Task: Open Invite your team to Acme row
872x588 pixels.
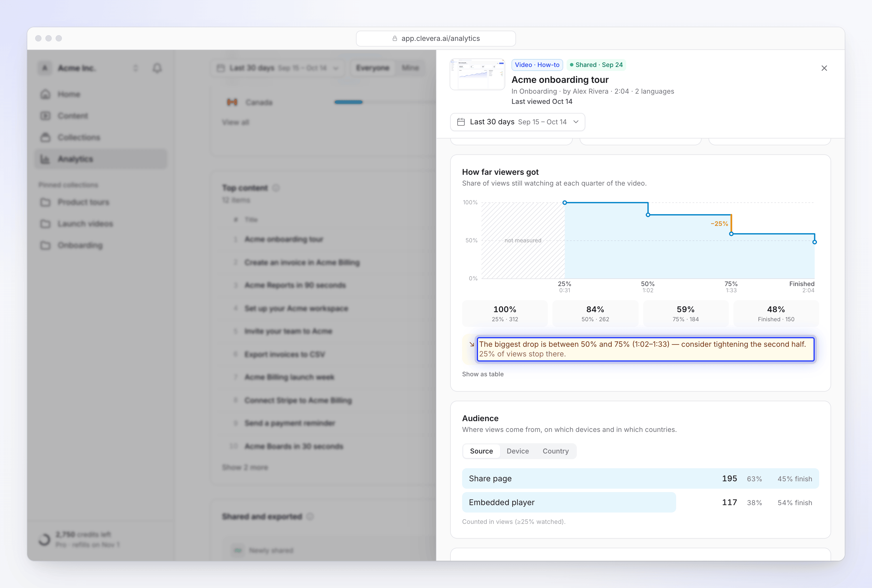Action: pos(288,331)
